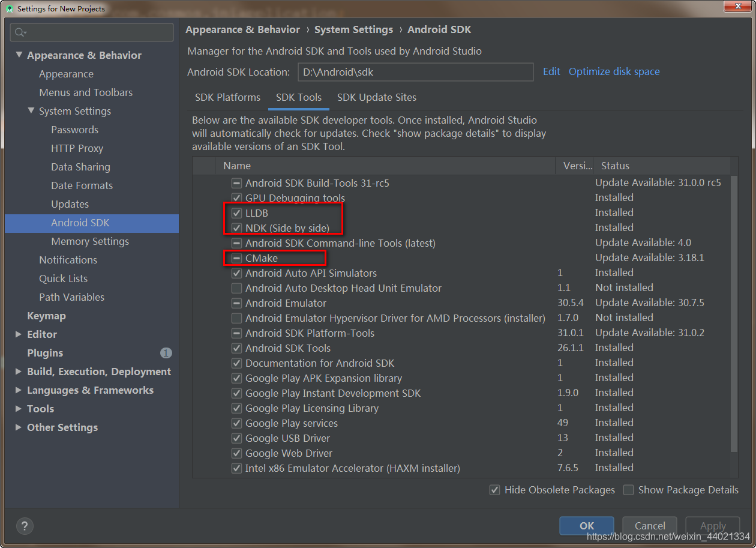
Task: Select Path Variables settings
Action: [71, 297]
